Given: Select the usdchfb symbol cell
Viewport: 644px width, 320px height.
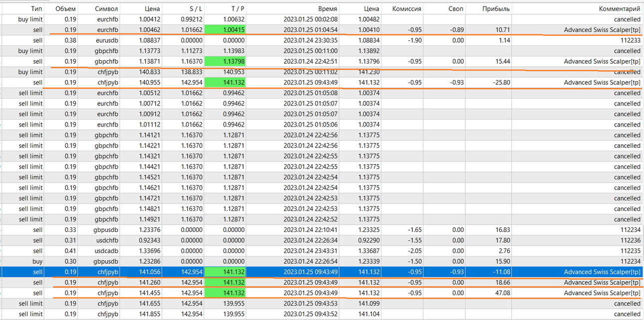Looking at the screenshot, I should (107, 240).
